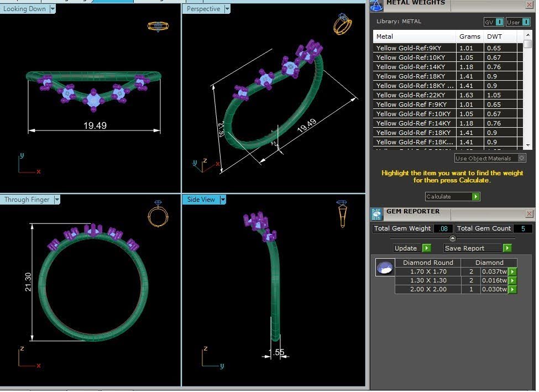Open the Perspective viewport dropdown arrow

227,9
